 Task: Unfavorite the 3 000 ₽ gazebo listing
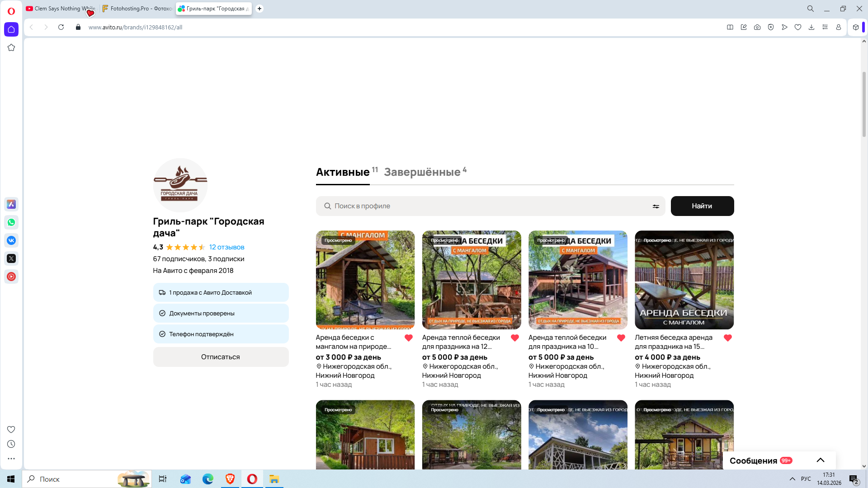pos(408,338)
